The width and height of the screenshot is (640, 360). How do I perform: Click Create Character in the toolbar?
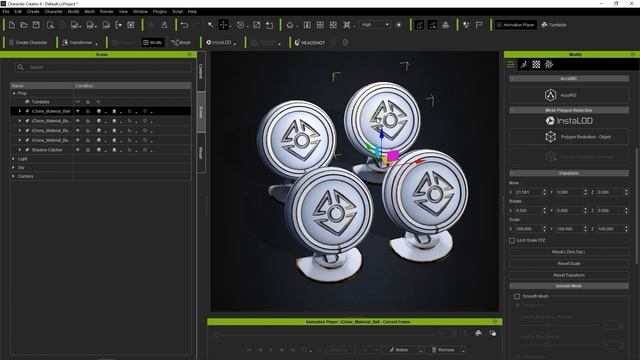click(28, 42)
